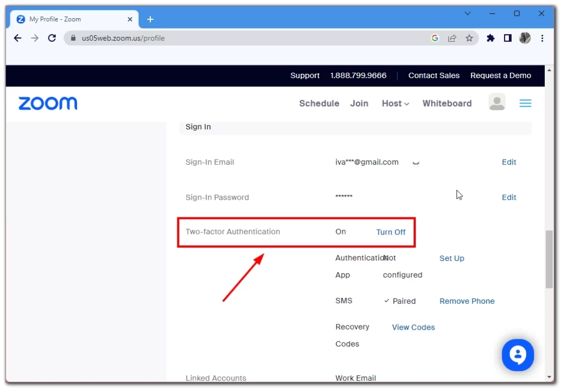Go back with the browser back arrow
Viewport: 564px width, 392px height.
pyautogui.click(x=17, y=38)
